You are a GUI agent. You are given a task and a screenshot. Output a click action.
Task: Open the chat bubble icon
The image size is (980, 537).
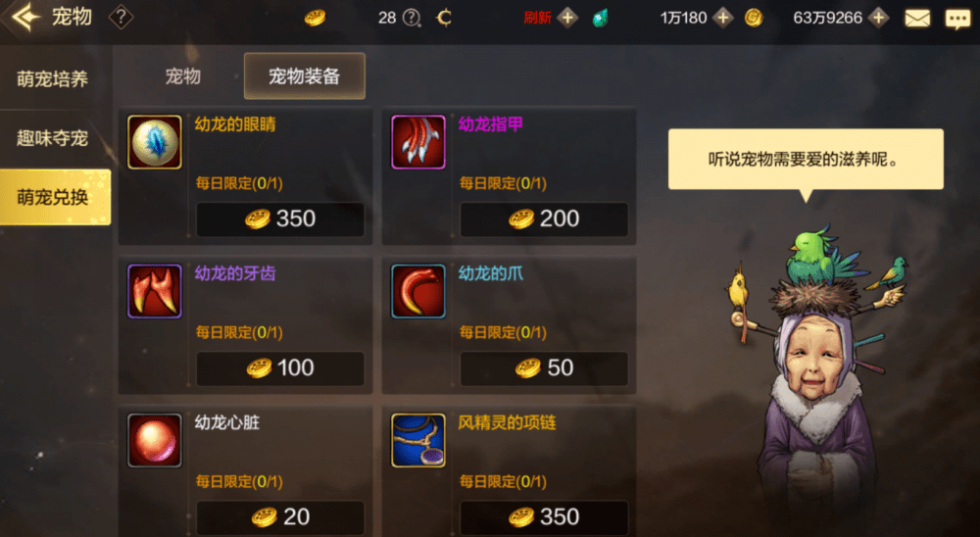(957, 19)
